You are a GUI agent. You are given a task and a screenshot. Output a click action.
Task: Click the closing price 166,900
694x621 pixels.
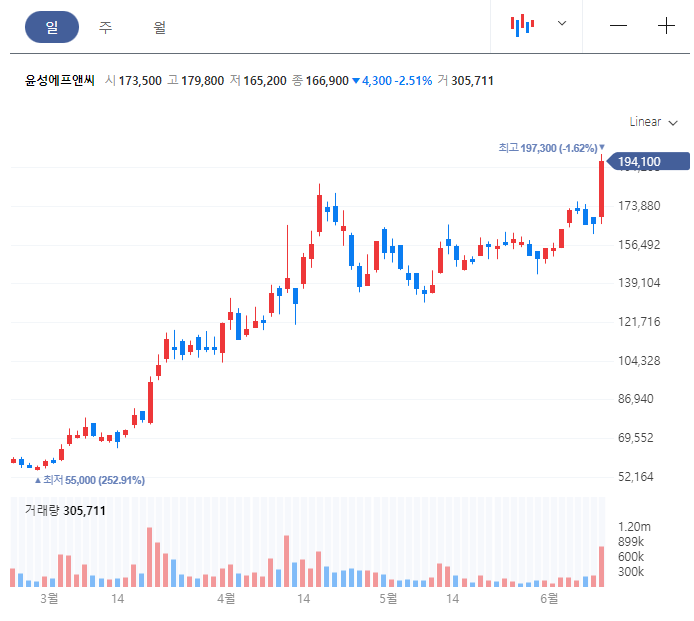pyautogui.click(x=327, y=81)
